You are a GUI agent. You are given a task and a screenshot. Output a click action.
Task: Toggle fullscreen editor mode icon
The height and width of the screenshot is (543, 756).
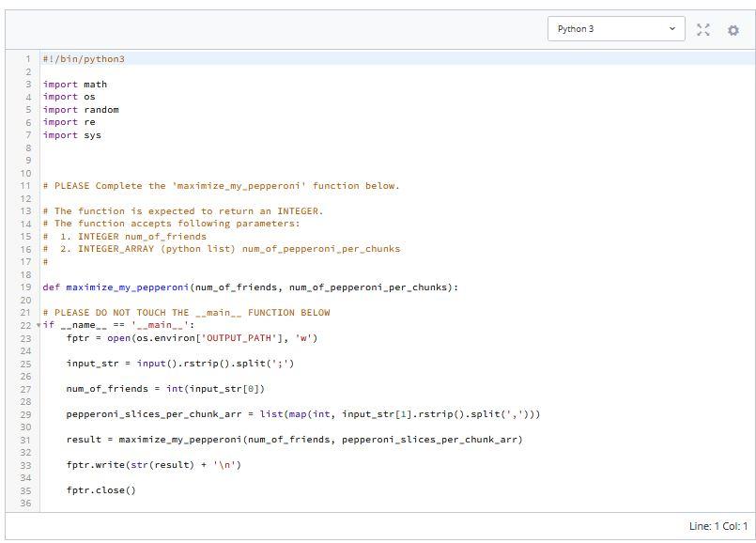point(703,30)
